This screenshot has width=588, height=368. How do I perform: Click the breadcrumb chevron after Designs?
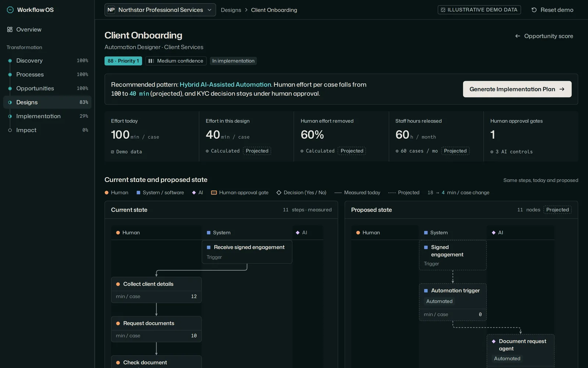point(246,10)
